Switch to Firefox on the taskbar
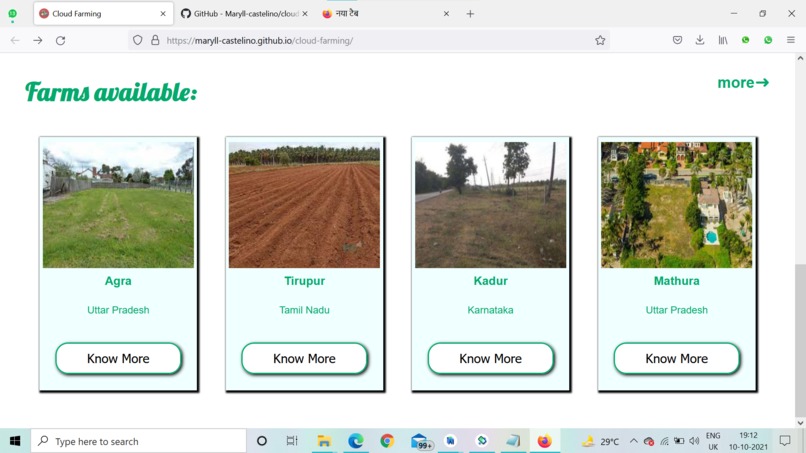Screen dimensions: 806x453 [544, 441]
